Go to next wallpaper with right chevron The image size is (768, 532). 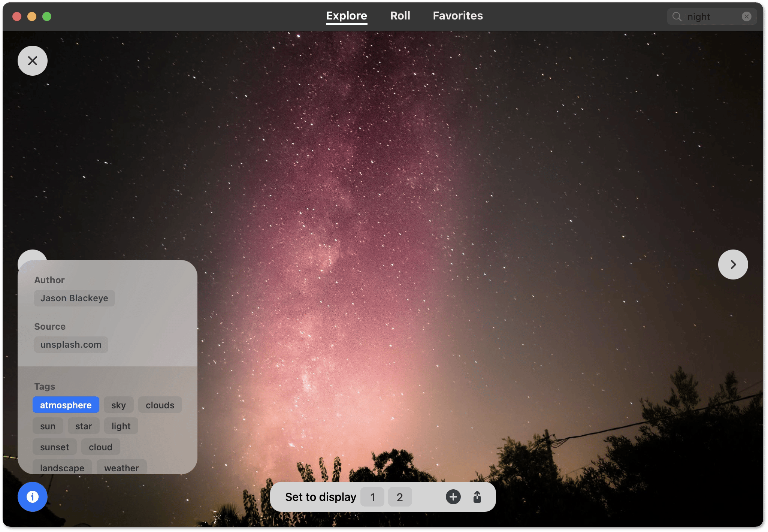733,265
